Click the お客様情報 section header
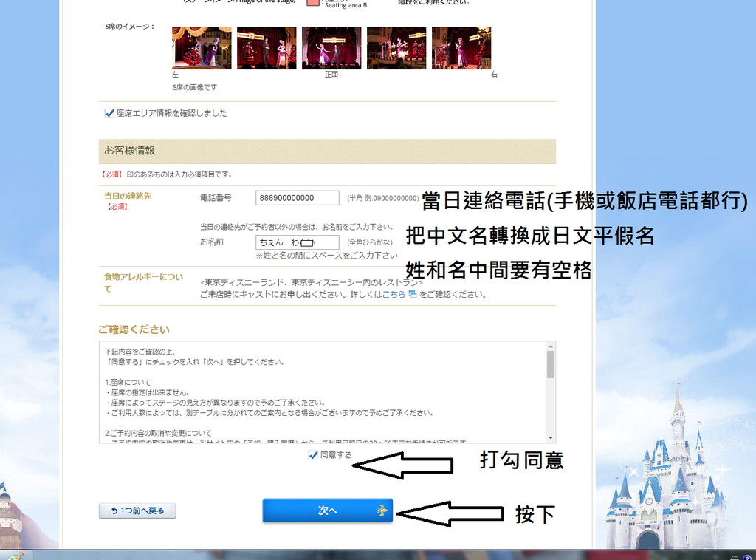 327,151
